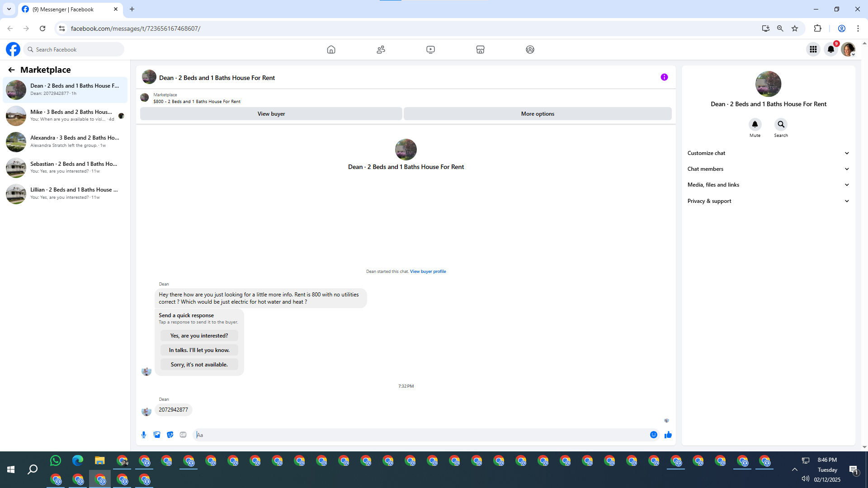Search within the conversation
The height and width of the screenshot is (488, 868).
click(781, 124)
